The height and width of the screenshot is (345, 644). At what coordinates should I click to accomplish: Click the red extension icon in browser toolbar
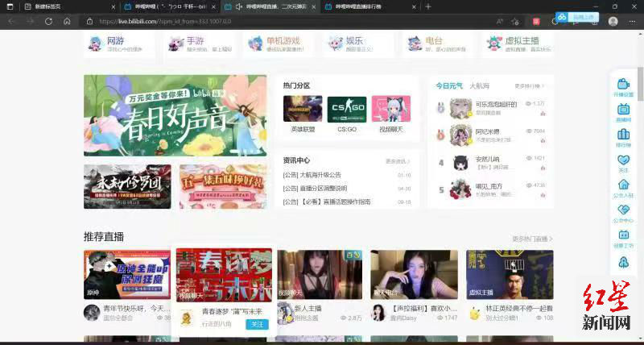[536, 22]
